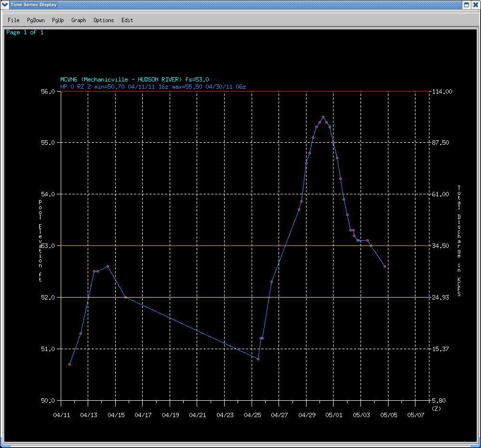
Task: Close the Time Series Display window
Action: (475, 5)
